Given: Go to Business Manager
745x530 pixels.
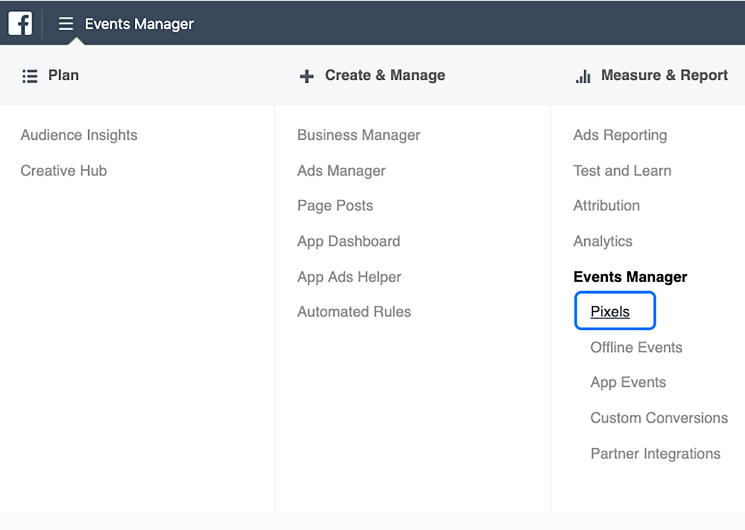Looking at the screenshot, I should click(359, 135).
